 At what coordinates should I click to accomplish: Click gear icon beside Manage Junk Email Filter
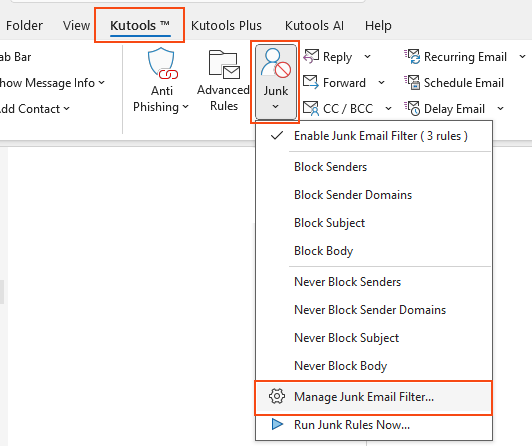(277, 396)
